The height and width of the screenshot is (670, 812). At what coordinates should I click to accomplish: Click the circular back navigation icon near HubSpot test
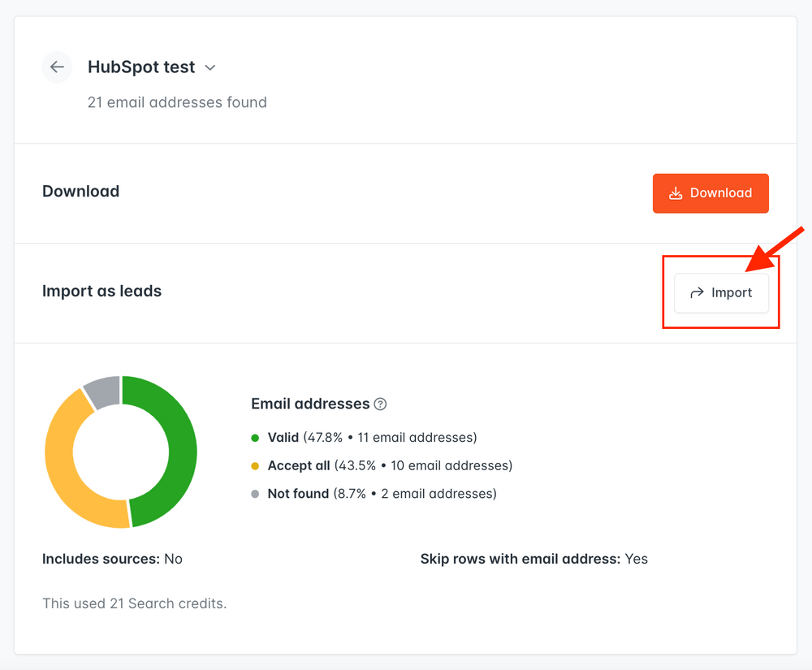coord(56,67)
